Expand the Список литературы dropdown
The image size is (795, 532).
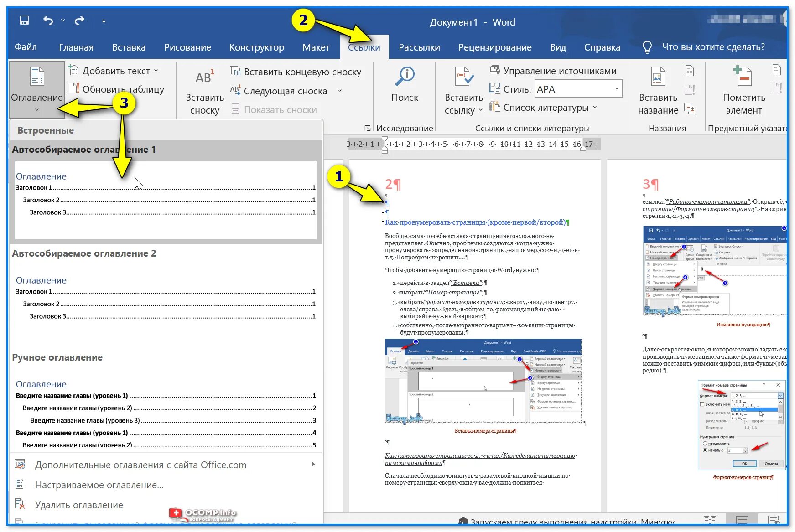543,108
